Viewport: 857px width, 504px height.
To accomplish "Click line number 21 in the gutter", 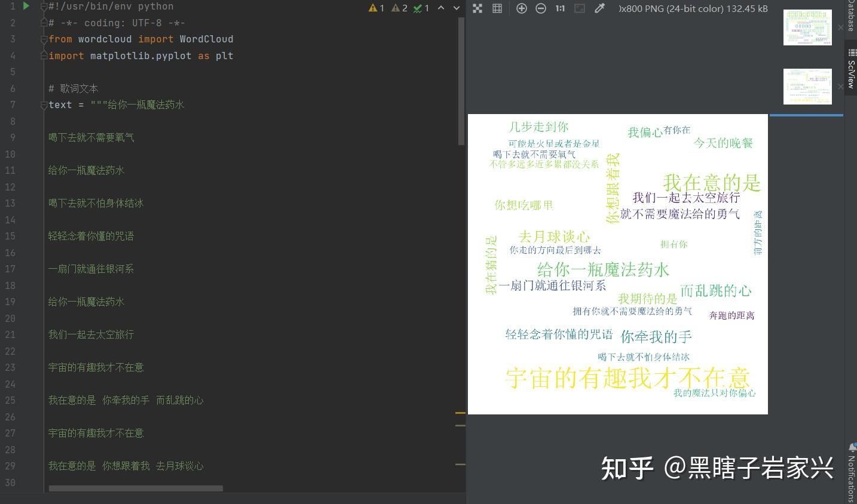I will pos(10,334).
